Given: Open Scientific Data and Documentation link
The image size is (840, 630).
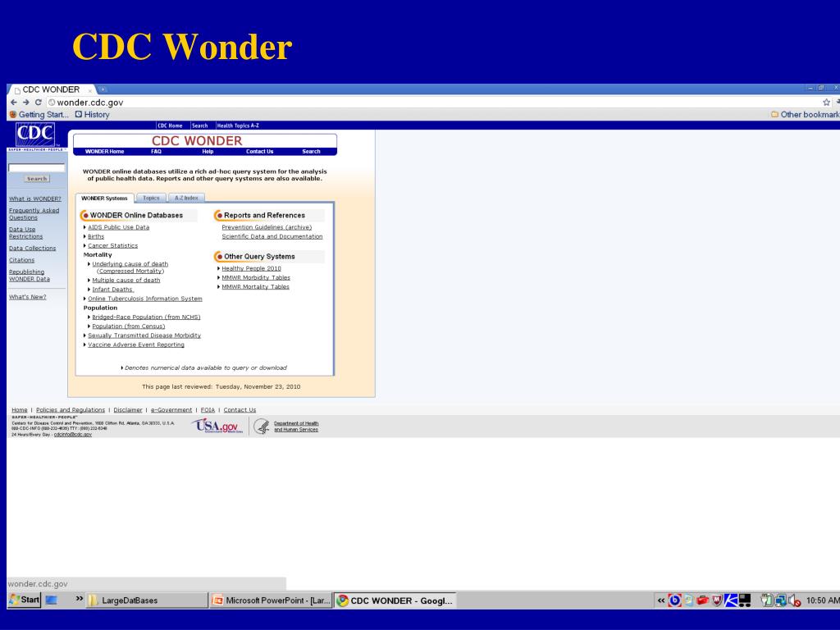Looking at the screenshot, I should point(272,236).
